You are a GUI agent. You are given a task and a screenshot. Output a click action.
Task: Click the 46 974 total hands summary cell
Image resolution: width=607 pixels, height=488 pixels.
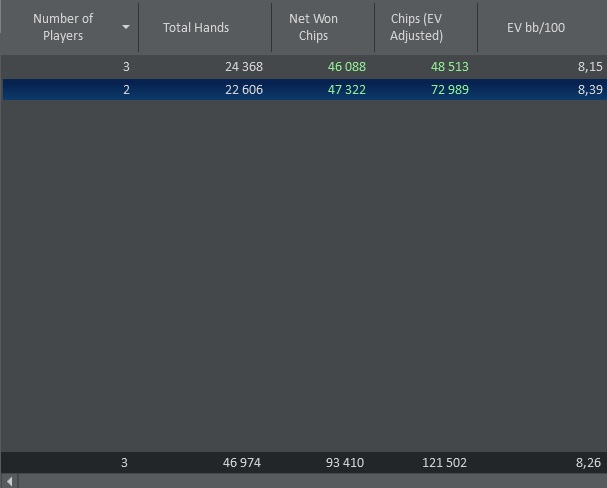click(x=243, y=463)
